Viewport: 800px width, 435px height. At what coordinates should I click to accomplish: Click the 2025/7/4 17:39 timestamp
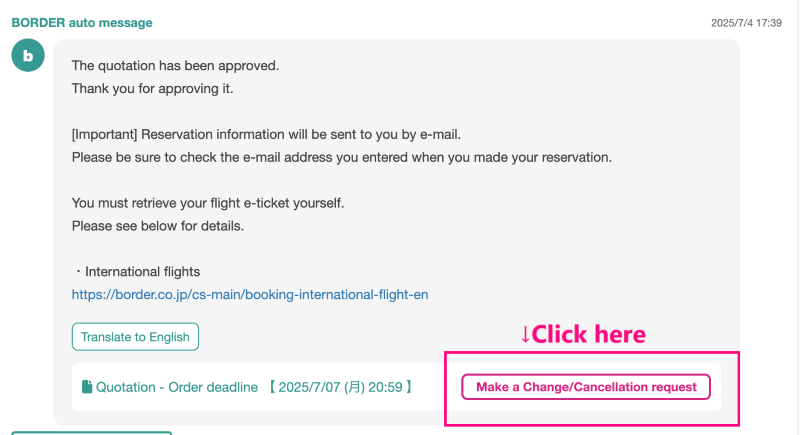[x=746, y=23]
